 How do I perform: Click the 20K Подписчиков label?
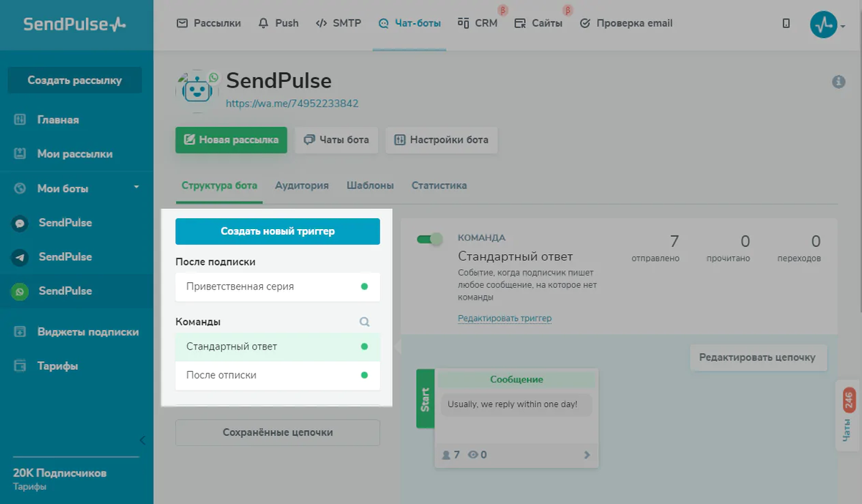(x=60, y=473)
